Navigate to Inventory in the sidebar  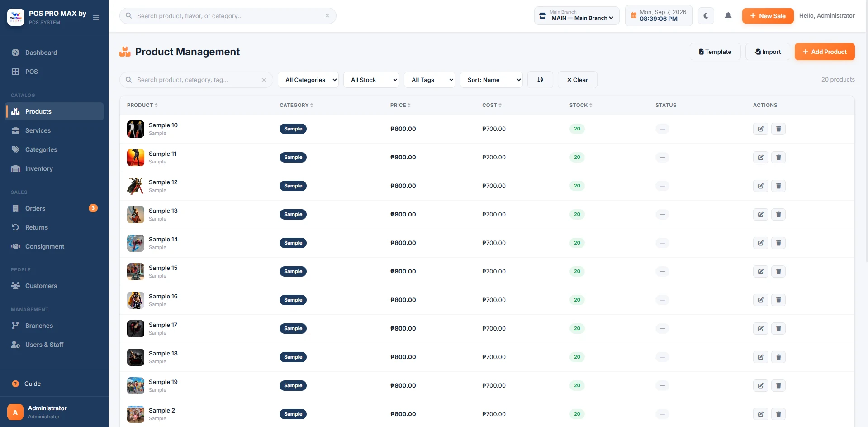(x=54, y=168)
